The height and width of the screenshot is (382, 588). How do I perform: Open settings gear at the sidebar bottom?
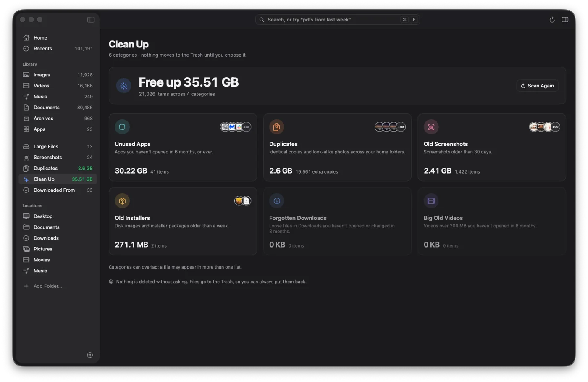pos(90,355)
